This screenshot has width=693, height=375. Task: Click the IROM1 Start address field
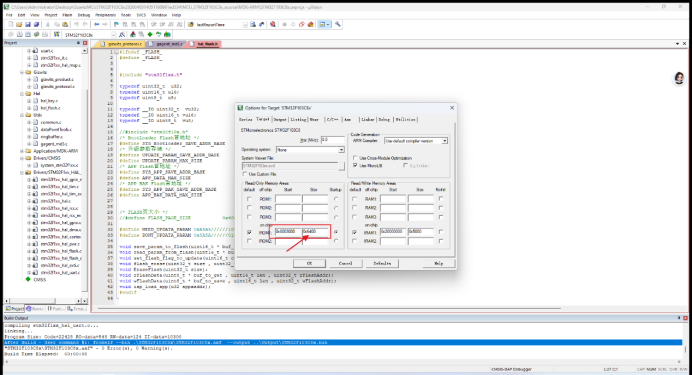288,232
